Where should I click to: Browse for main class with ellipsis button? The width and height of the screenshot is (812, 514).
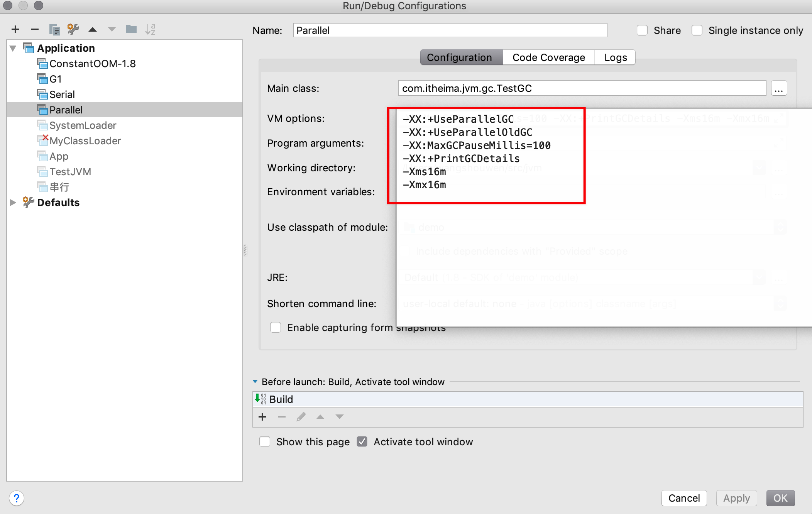tap(778, 88)
